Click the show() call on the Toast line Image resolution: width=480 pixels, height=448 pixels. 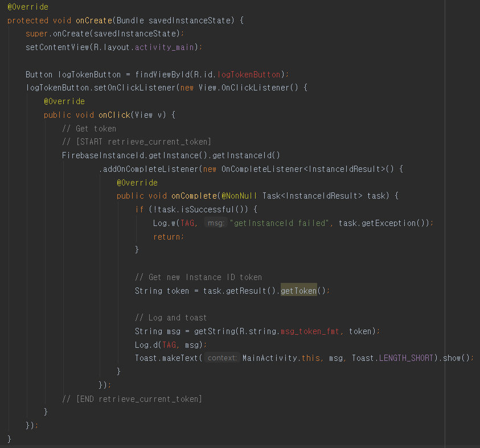[456, 358]
